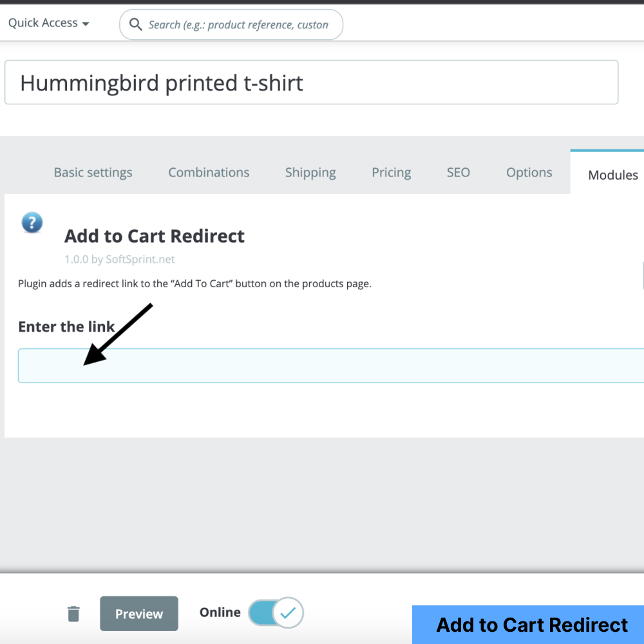This screenshot has height=644, width=644.
Task: Open the help question mark icon
Action: click(32, 222)
